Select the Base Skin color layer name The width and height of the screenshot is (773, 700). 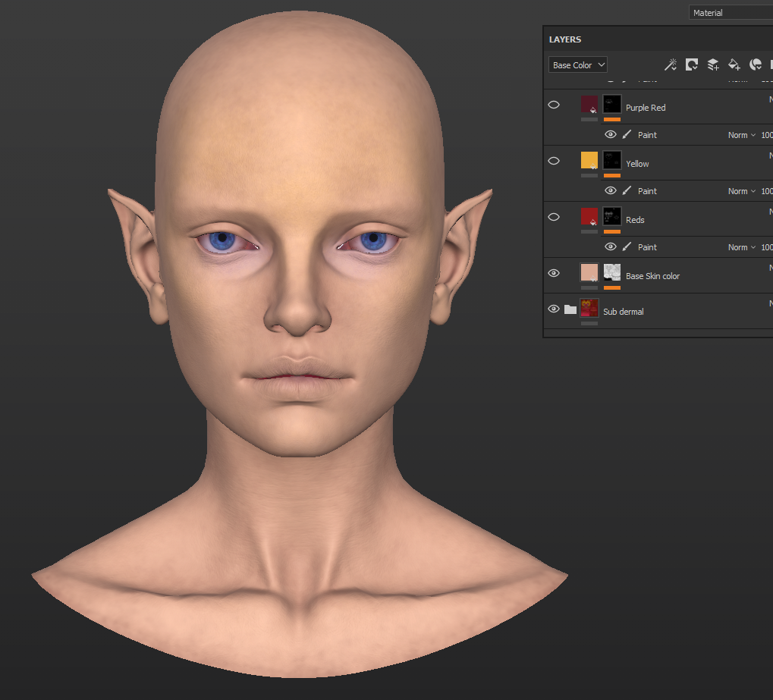coord(652,276)
